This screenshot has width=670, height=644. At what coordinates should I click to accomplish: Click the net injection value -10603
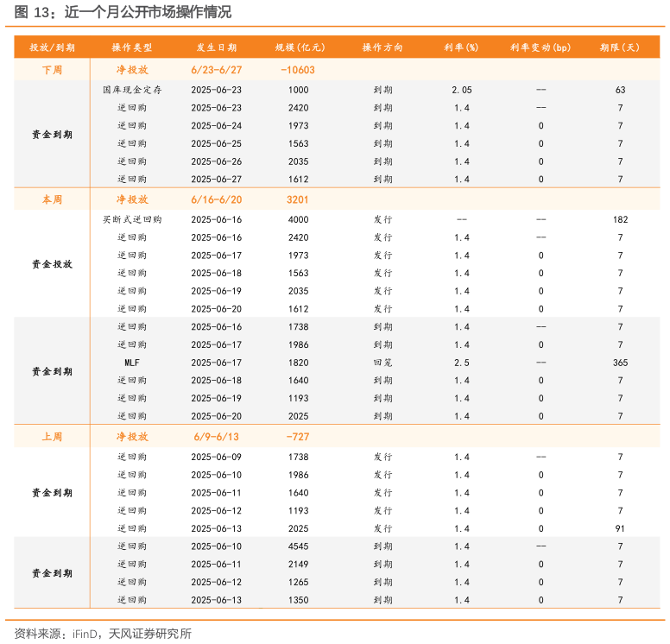[298, 71]
